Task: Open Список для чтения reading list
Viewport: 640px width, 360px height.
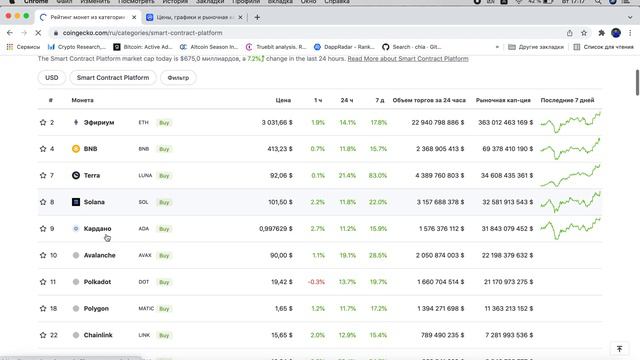Action: [x=603, y=47]
